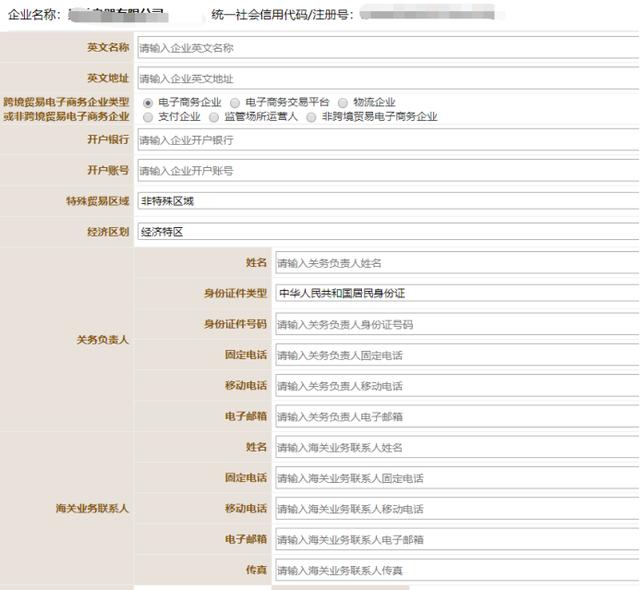Choose 监管场所运营人 radio option
The image size is (640, 590).
click(214, 118)
